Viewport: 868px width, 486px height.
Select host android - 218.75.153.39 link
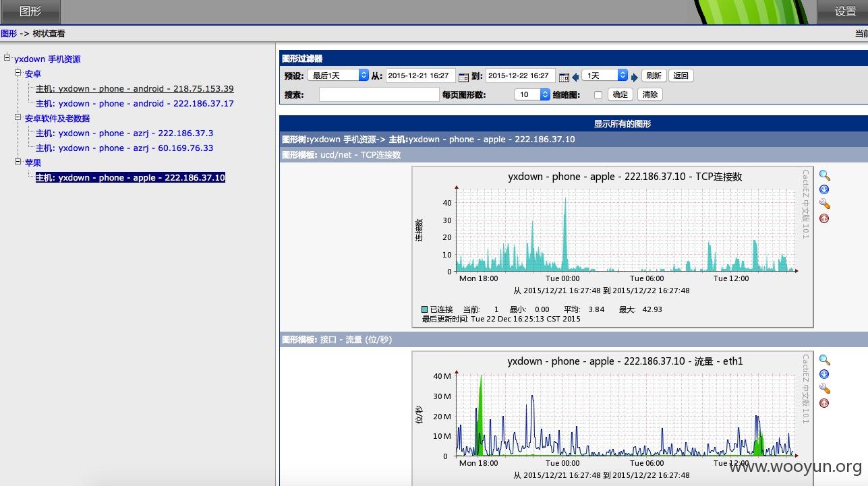pyautogui.click(x=135, y=88)
